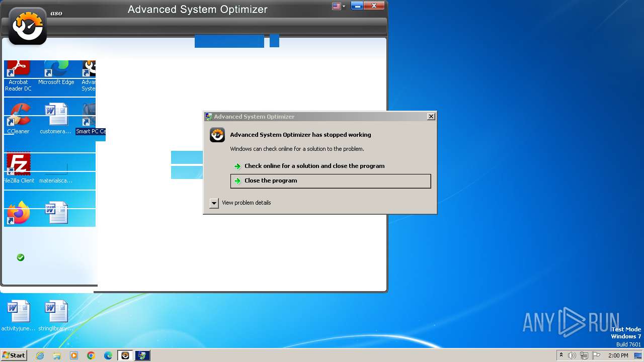The width and height of the screenshot is (644, 362).
Task: Select the Firefox desktop shortcut
Action: [x=18, y=213]
